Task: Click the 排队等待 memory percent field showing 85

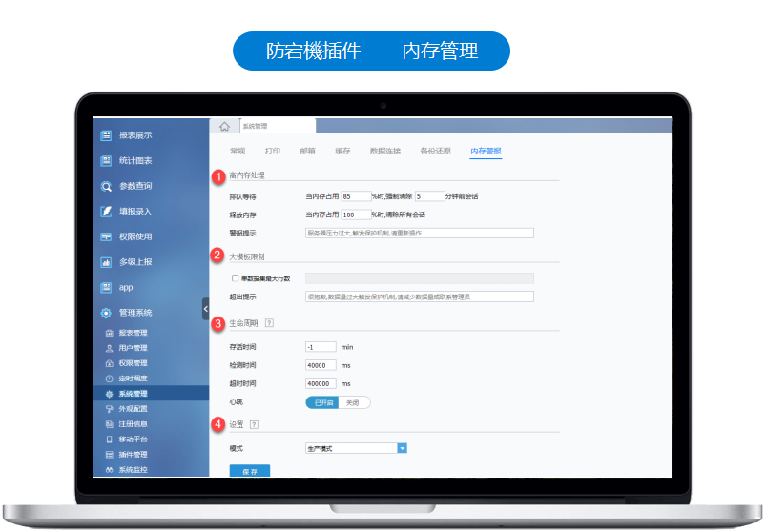Action: (356, 196)
